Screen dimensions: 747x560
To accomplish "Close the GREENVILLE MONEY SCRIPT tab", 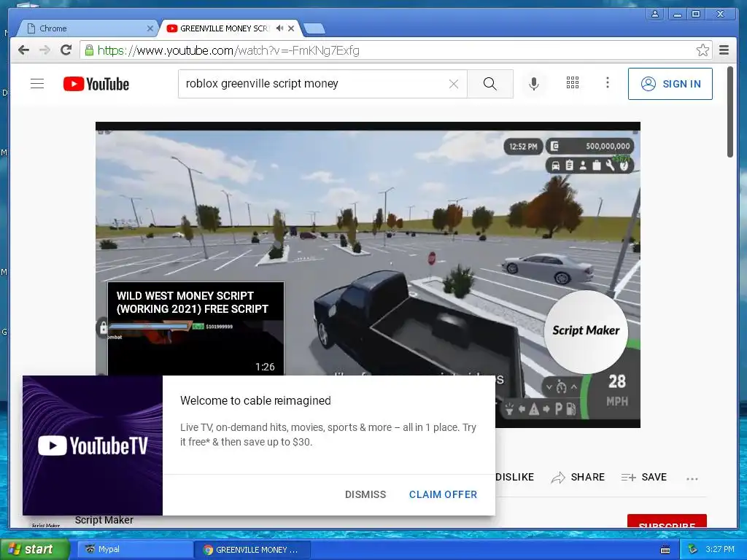I will [x=291, y=28].
